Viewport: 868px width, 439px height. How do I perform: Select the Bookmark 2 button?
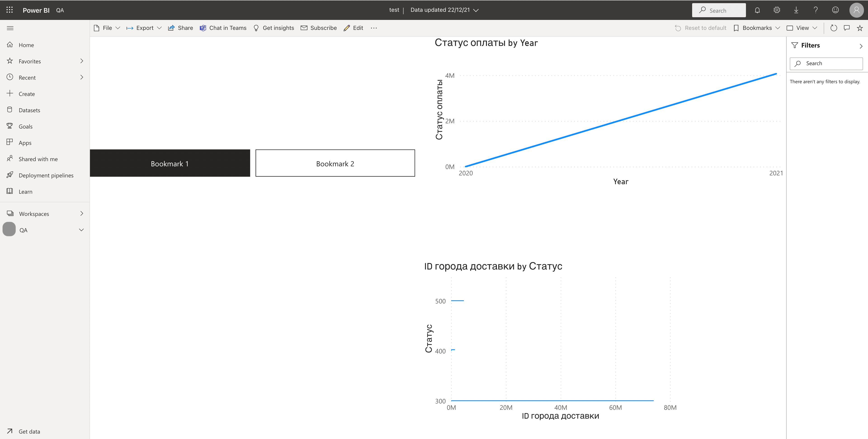pyautogui.click(x=335, y=163)
